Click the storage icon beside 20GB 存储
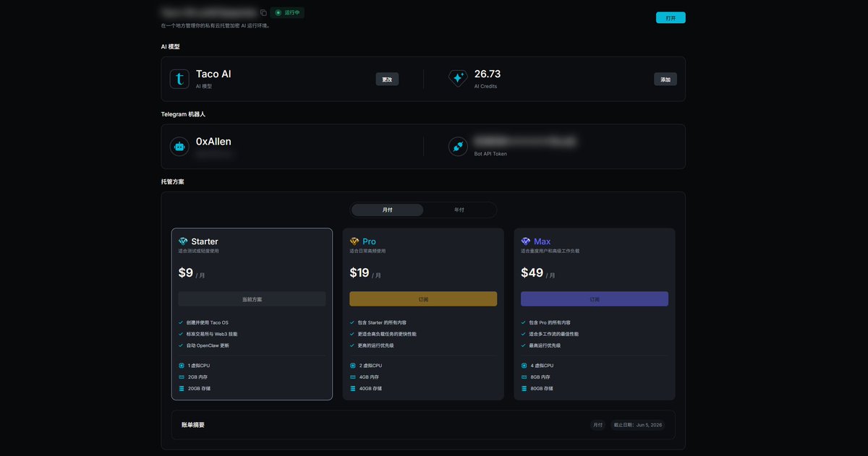The image size is (868, 456). pos(181,389)
